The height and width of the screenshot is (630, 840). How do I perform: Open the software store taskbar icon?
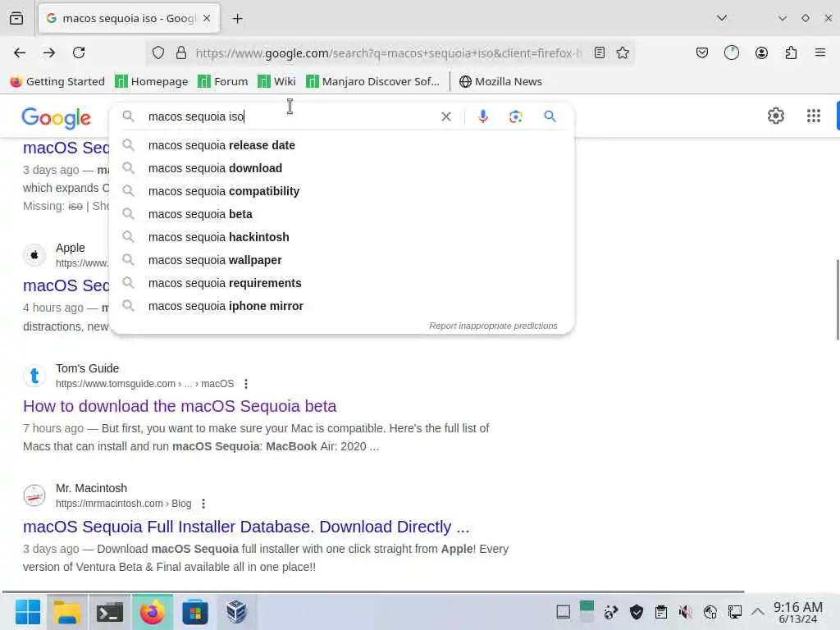click(x=195, y=612)
